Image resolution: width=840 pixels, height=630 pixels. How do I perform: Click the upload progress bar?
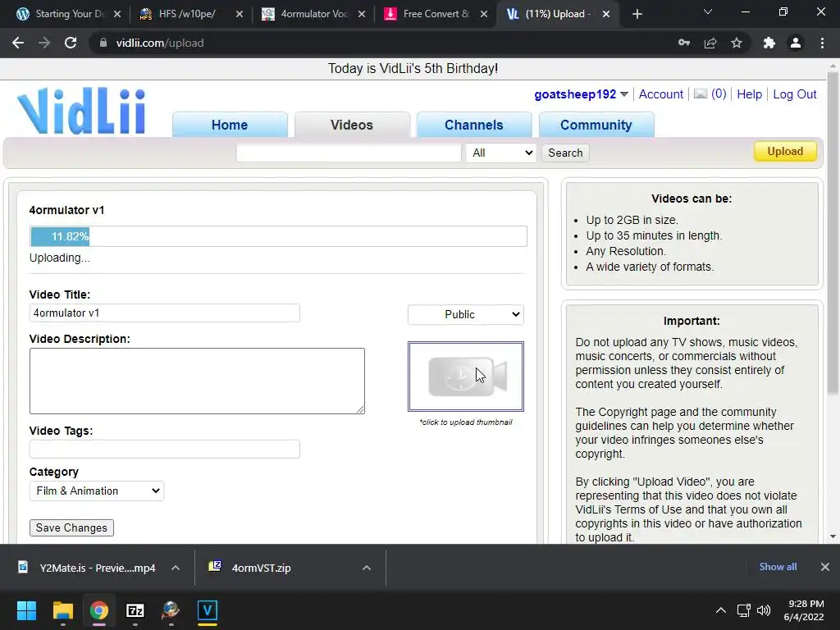pyautogui.click(x=278, y=236)
